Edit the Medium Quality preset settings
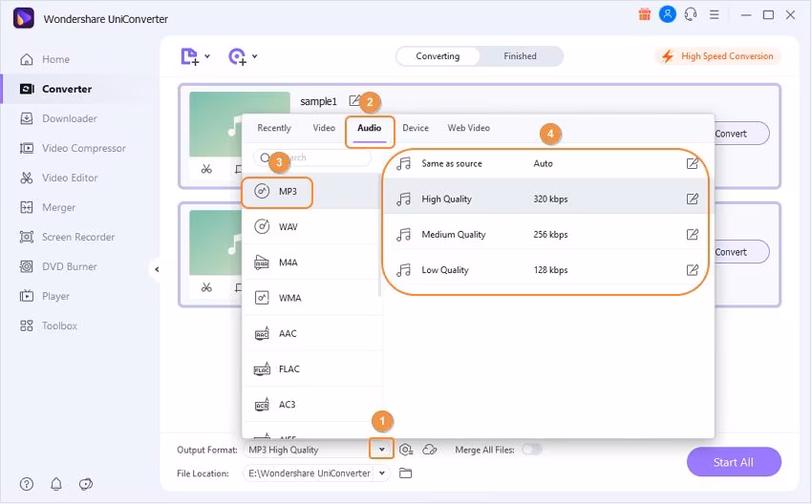The height and width of the screenshot is (504, 812). [x=692, y=235]
